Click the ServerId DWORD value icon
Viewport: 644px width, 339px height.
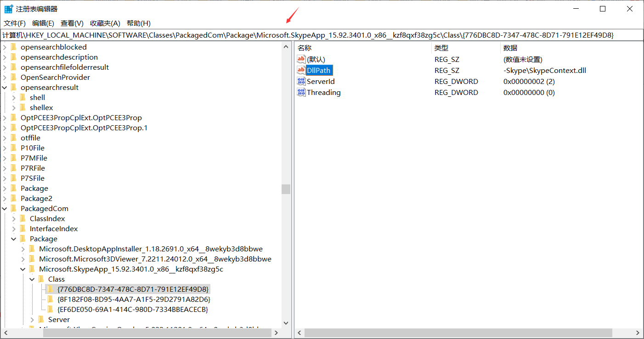click(301, 81)
